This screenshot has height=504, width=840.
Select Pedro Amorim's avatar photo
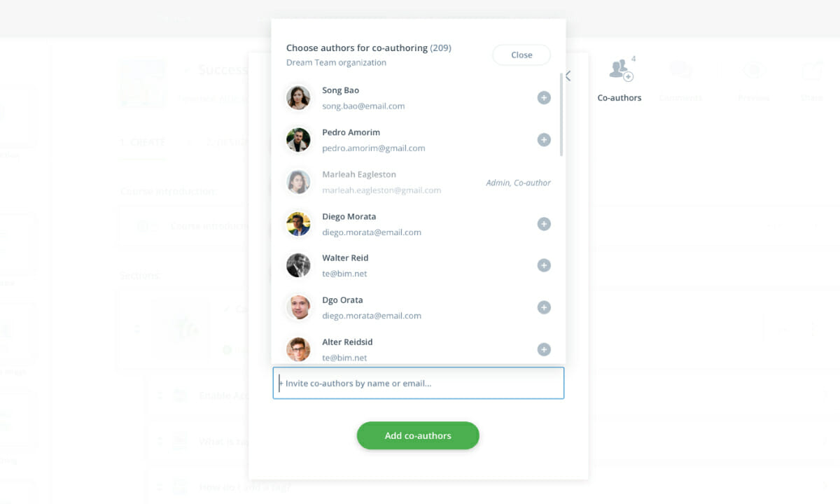(299, 140)
